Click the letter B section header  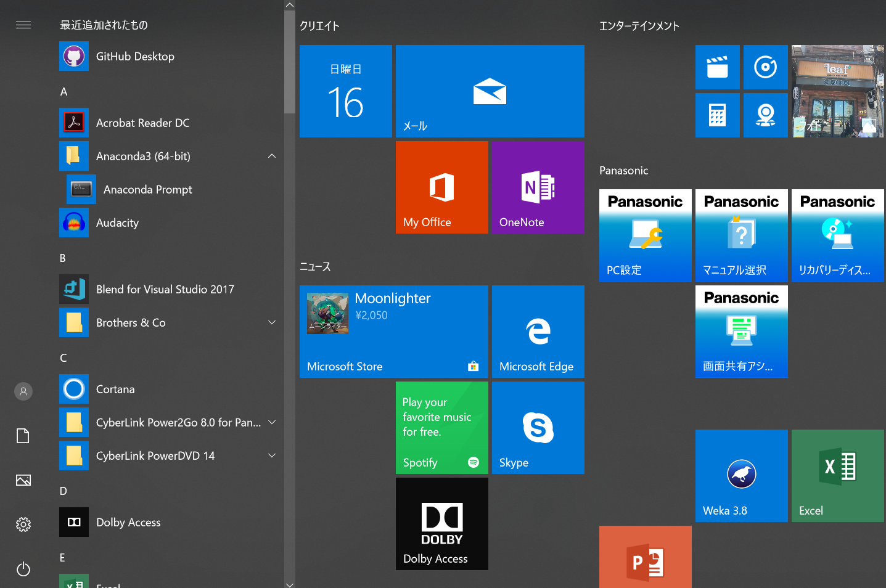63,258
